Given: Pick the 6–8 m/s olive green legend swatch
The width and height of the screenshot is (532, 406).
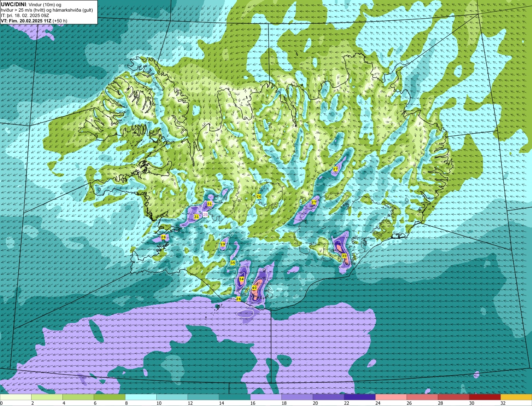Looking at the screenshot, I should [x=109, y=397].
